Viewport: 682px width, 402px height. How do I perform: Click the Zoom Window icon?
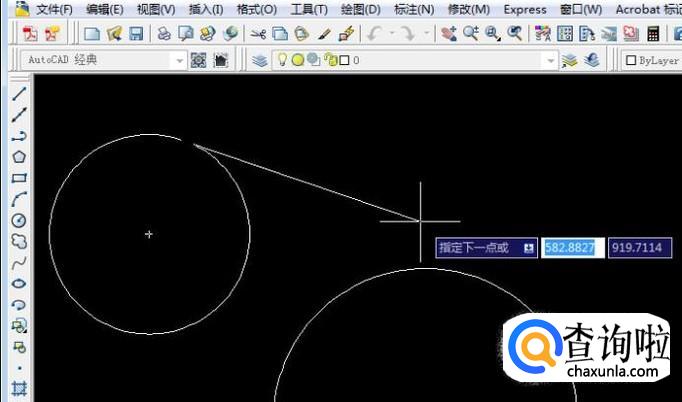(492, 34)
